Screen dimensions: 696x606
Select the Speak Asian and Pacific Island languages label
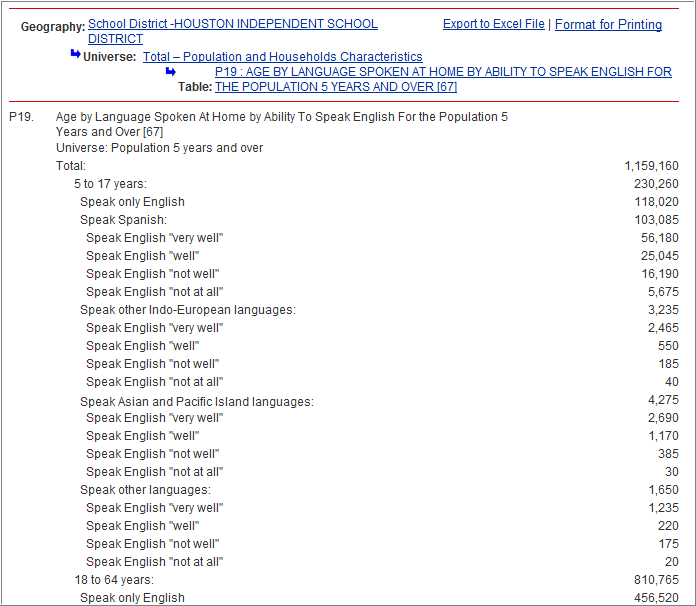[x=197, y=402]
